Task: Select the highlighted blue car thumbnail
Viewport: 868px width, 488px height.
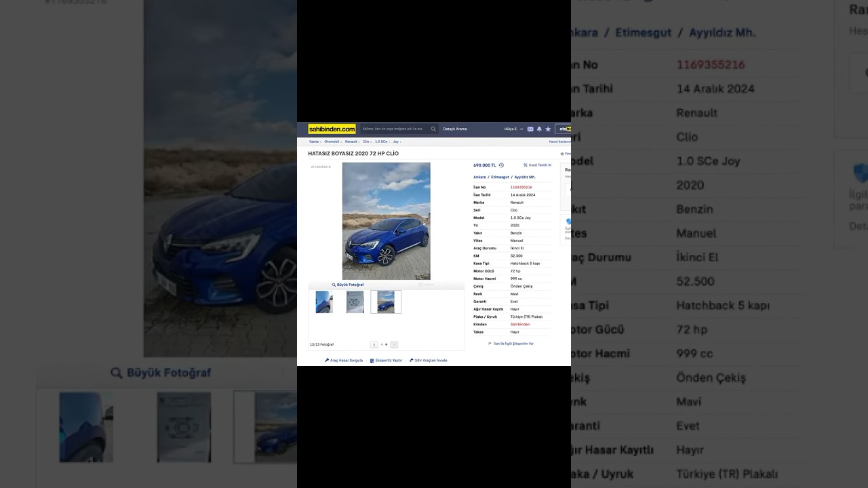Action: pos(386,302)
